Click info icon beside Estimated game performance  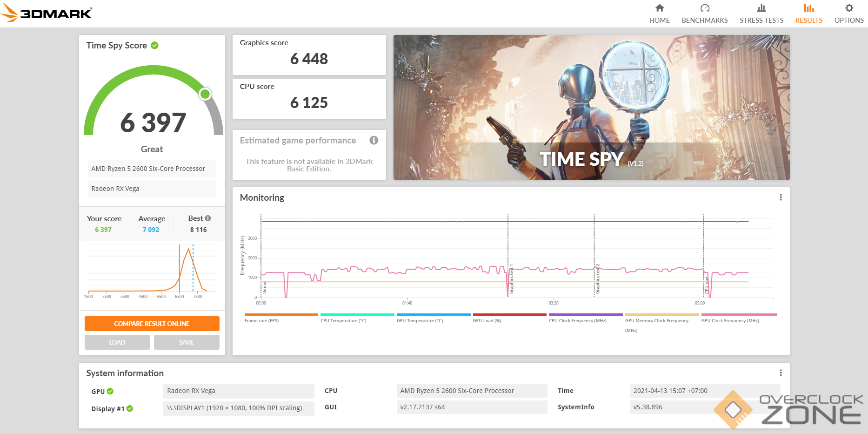[x=374, y=140]
